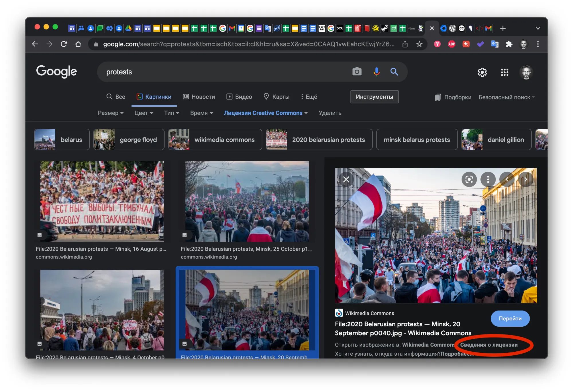573x392 pixels.
Task: Open the Время time dropdown
Action: point(202,113)
